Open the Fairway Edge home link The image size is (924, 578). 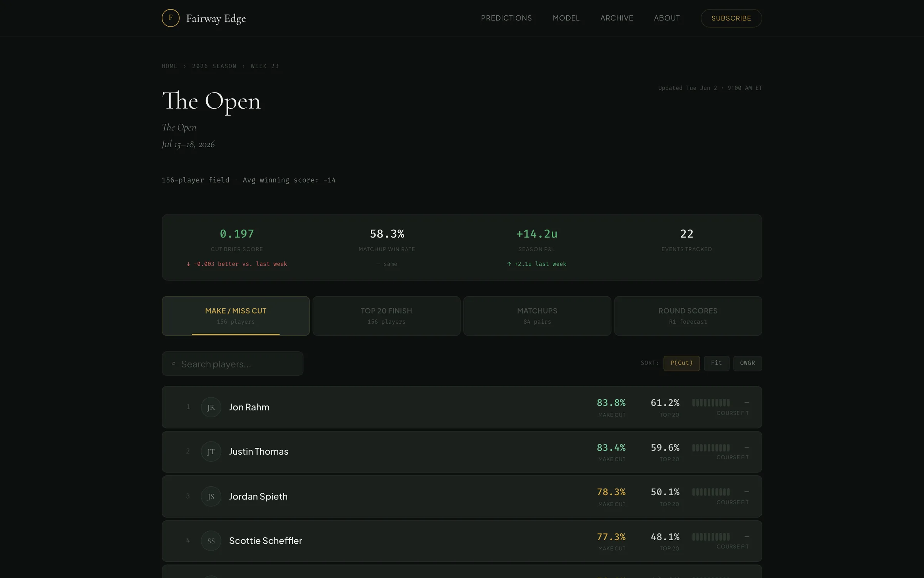pos(204,18)
